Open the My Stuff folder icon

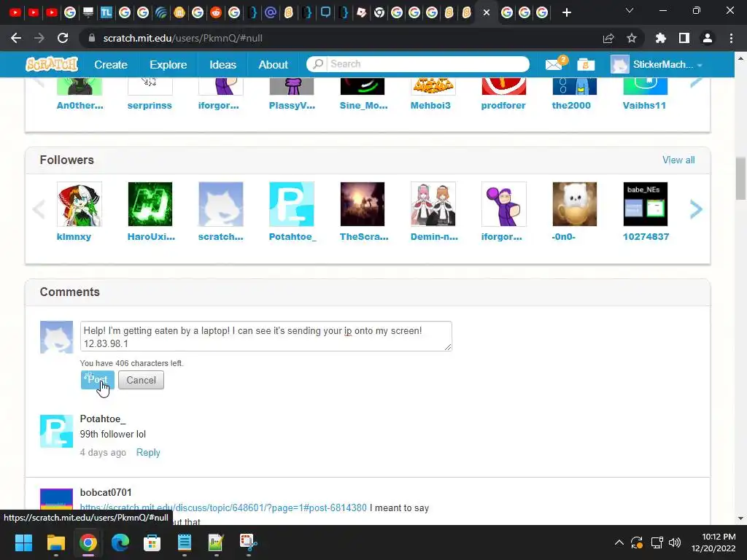click(x=586, y=64)
